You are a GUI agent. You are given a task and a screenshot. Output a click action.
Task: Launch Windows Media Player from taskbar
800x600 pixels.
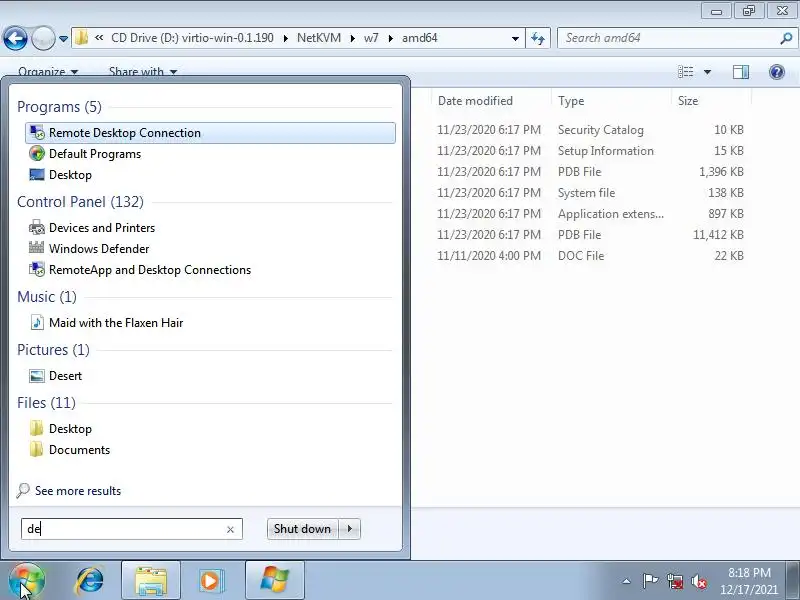(x=210, y=581)
